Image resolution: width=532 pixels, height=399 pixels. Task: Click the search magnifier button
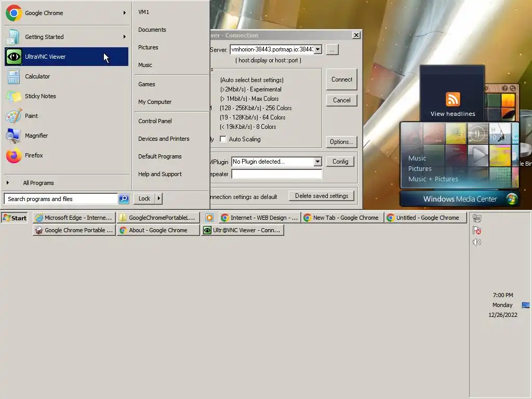click(124, 199)
